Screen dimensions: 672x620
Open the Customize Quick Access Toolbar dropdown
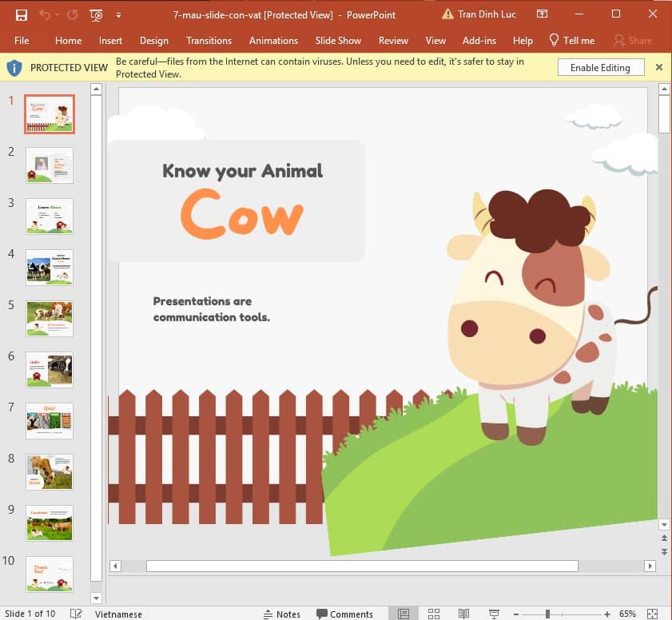point(118,14)
